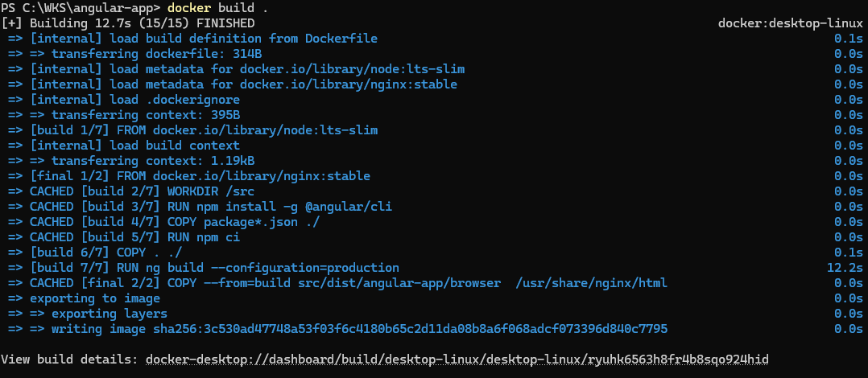Click the 'Building 12.7s (15/15) FINISHED' line
Viewport: 868px width, 378px height.
click(129, 24)
